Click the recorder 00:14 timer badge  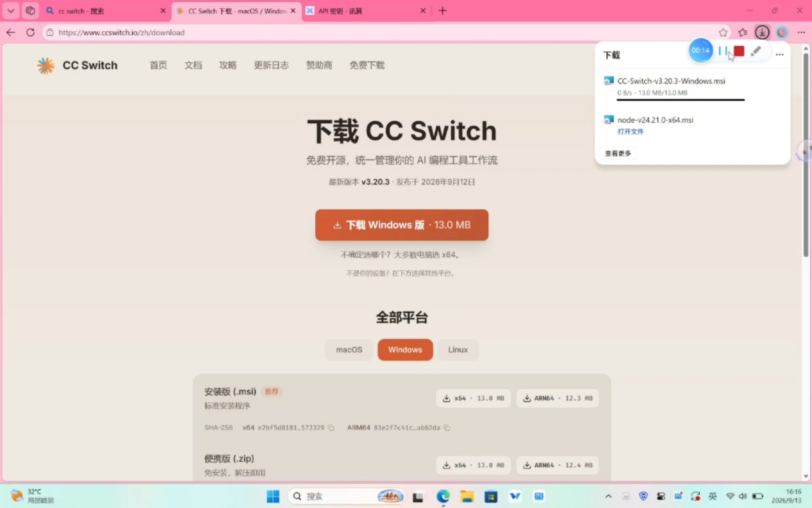tap(700, 51)
